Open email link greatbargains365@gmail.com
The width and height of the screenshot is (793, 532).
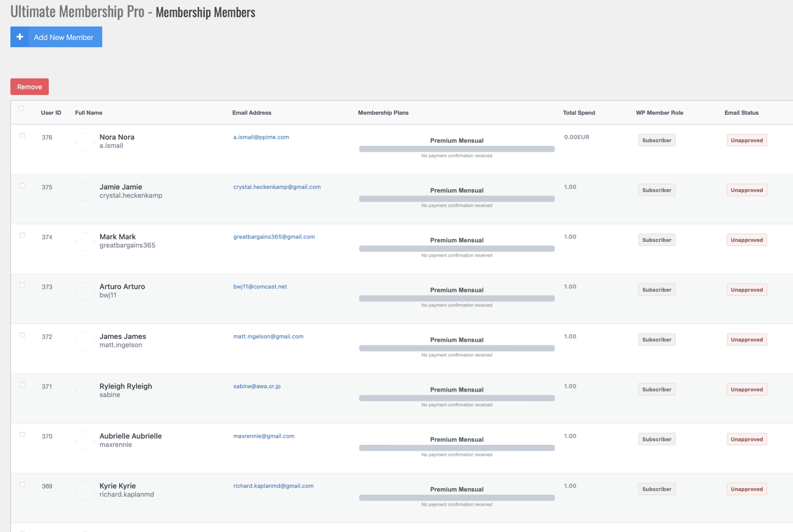(x=274, y=237)
